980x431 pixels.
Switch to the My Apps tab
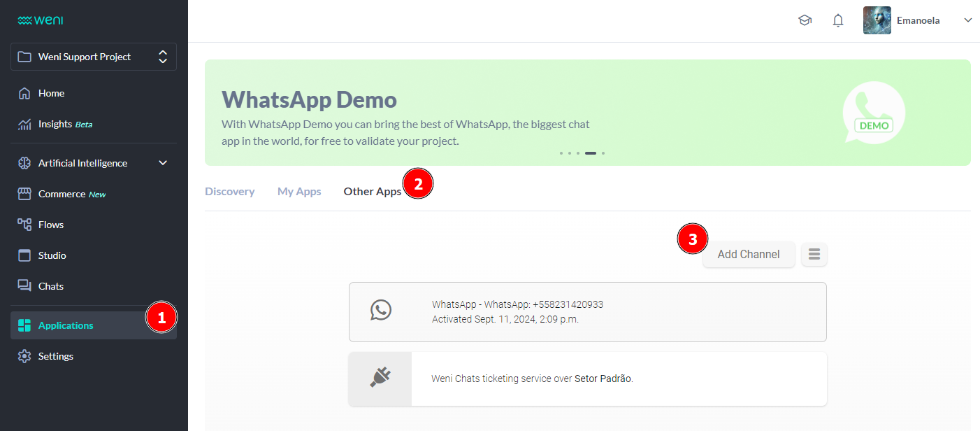tap(298, 191)
